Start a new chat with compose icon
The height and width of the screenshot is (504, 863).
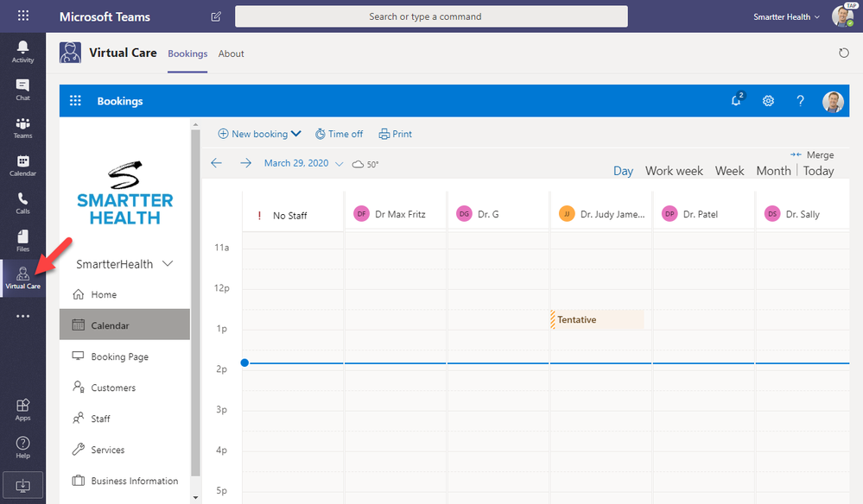(x=216, y=16)
